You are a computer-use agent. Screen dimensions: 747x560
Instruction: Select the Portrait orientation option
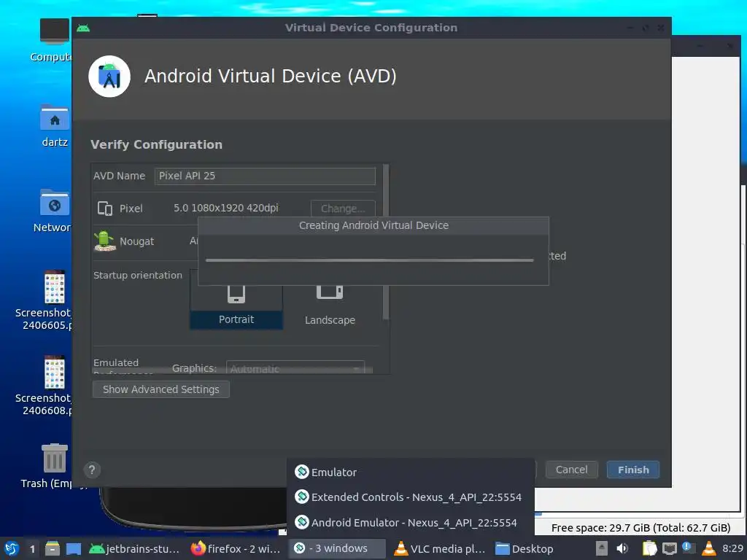tap(236, 300)
